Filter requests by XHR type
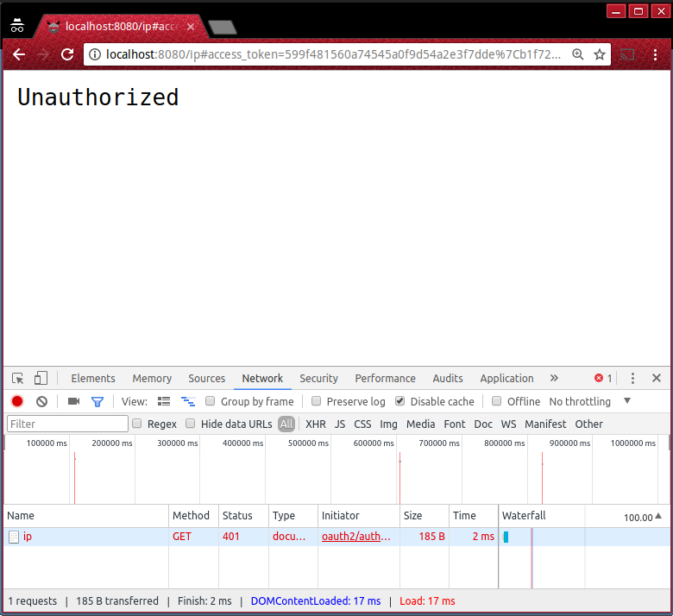The image size is (673, 616). pyautogui.click(x=316, y=424)
